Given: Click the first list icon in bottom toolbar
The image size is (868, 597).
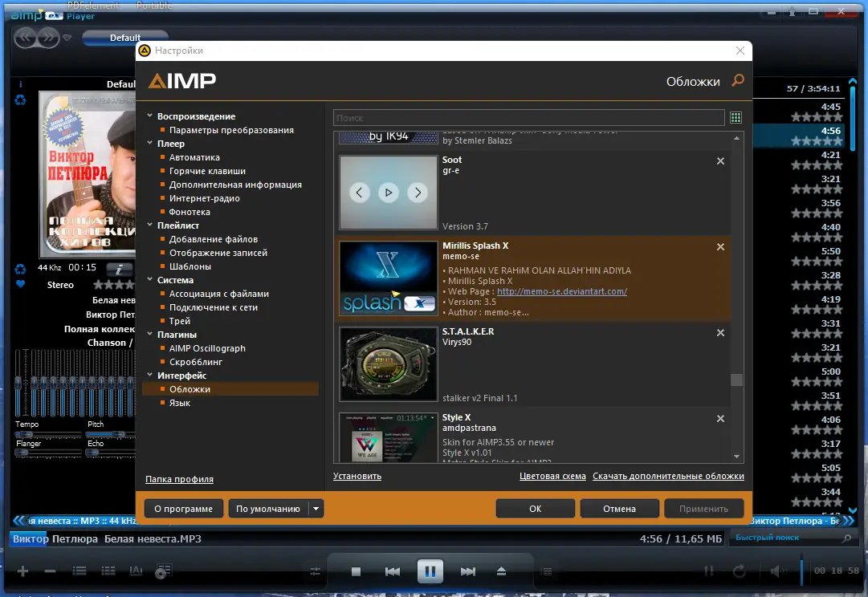Looking at the screenshot, I should (x=79, y=571).
